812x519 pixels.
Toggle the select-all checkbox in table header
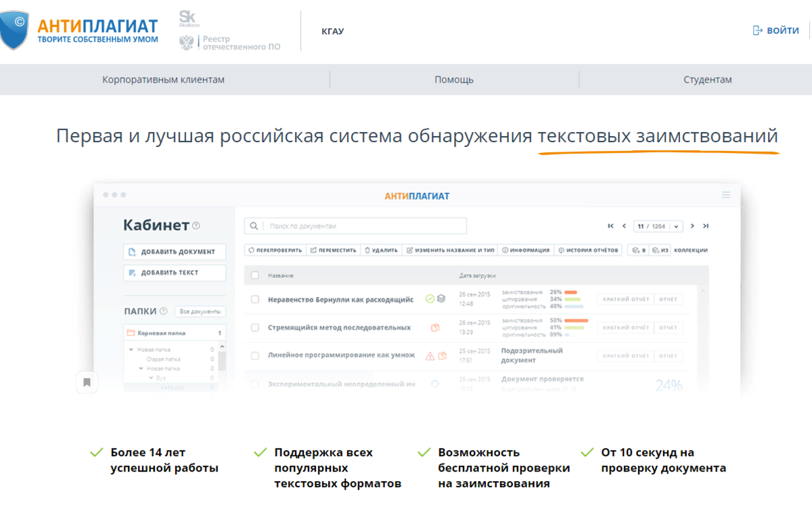pos(255,275)
